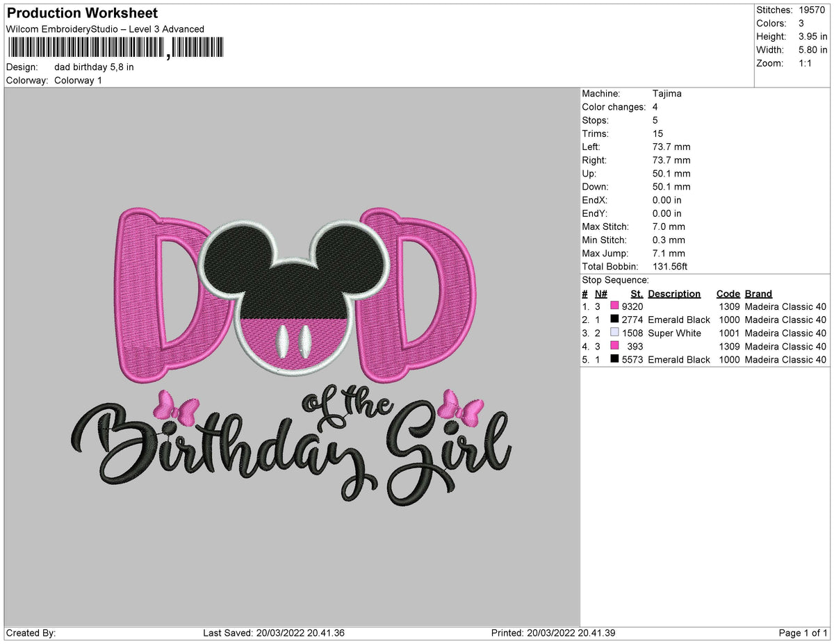Click the 'EndX:' label
This screenshot has width=834, height=644.
point(595,200)
